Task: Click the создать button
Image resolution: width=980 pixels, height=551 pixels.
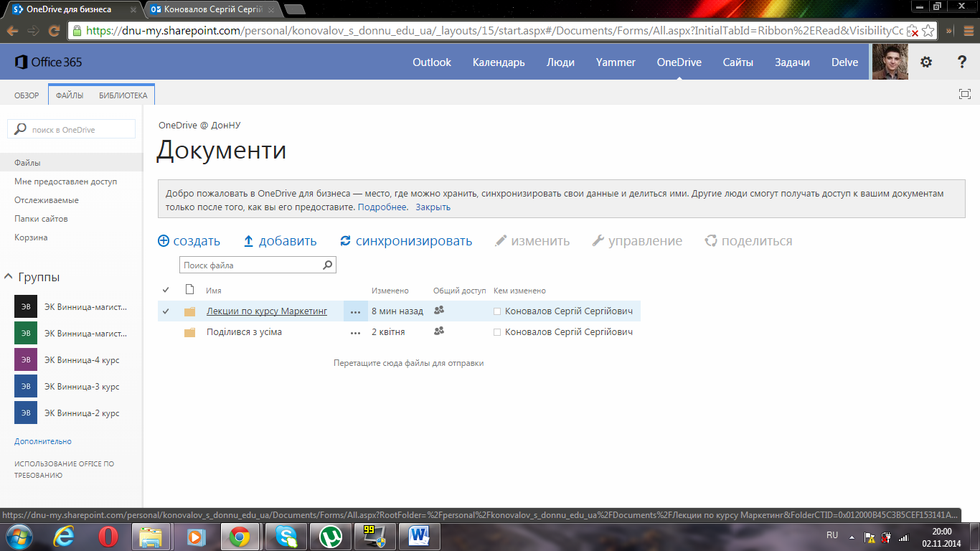Action: click(x=189, y=241)
